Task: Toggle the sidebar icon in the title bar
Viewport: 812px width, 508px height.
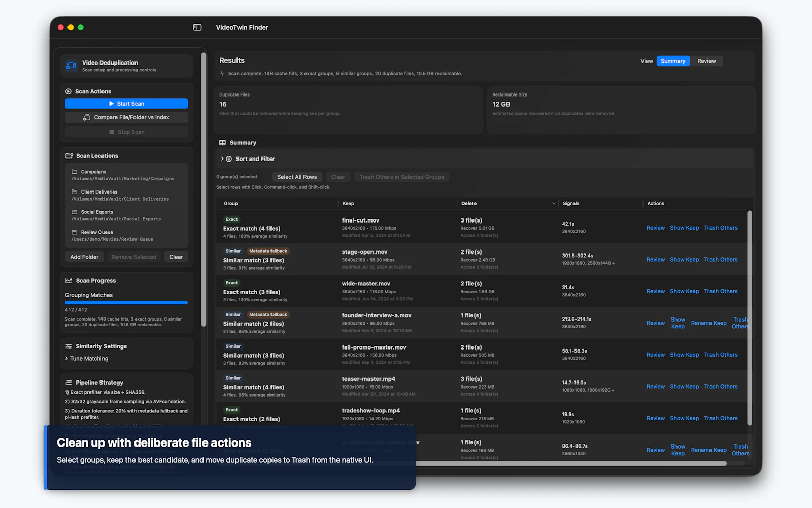Action: [x=197, y=27]
